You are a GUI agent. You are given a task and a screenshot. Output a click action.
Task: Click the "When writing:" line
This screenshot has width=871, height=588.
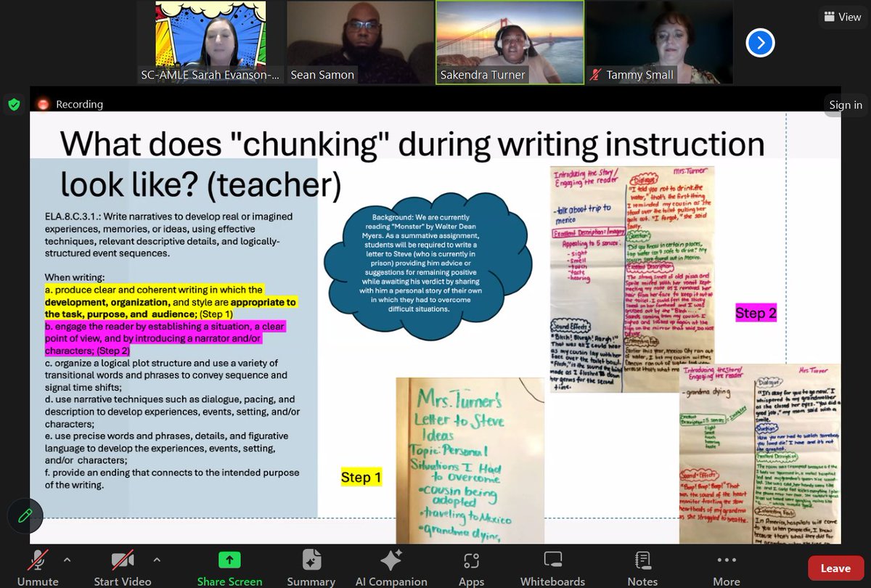tap(75, 277)
